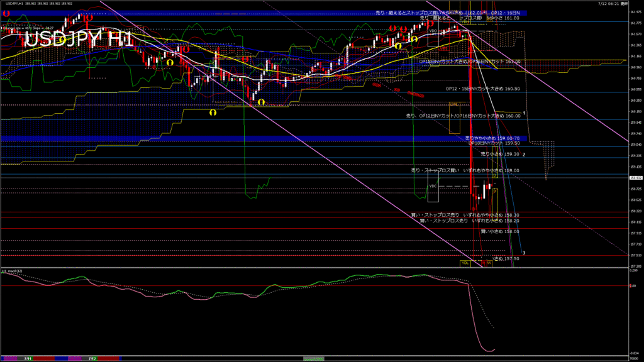644x362 pixels.
Task: Click the 売り小さめ 159.30 order label
Action: (x=499, y=154)
